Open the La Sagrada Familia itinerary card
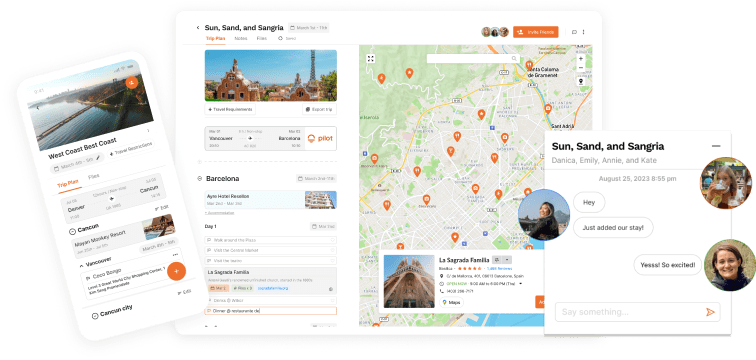The image size is (756, 360). point(271,281)
